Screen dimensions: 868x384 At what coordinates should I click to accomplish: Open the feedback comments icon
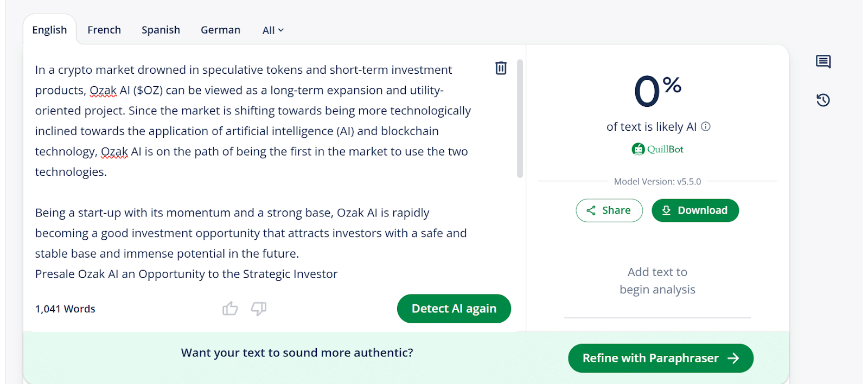click(x=823, y=61)
